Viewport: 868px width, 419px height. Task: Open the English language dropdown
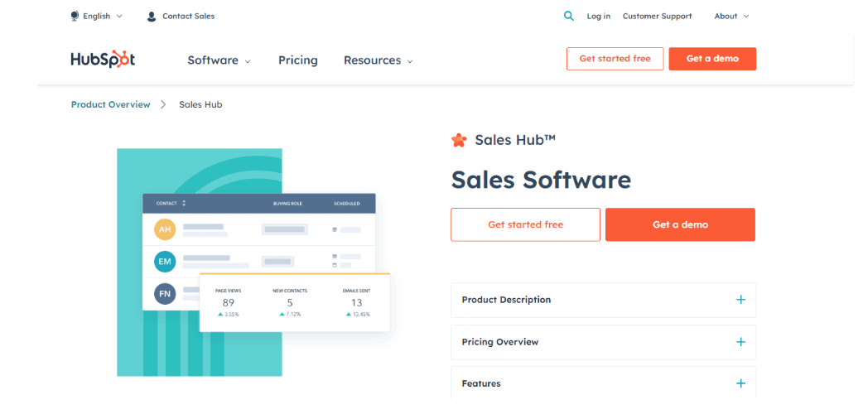(x=97, y=16)
